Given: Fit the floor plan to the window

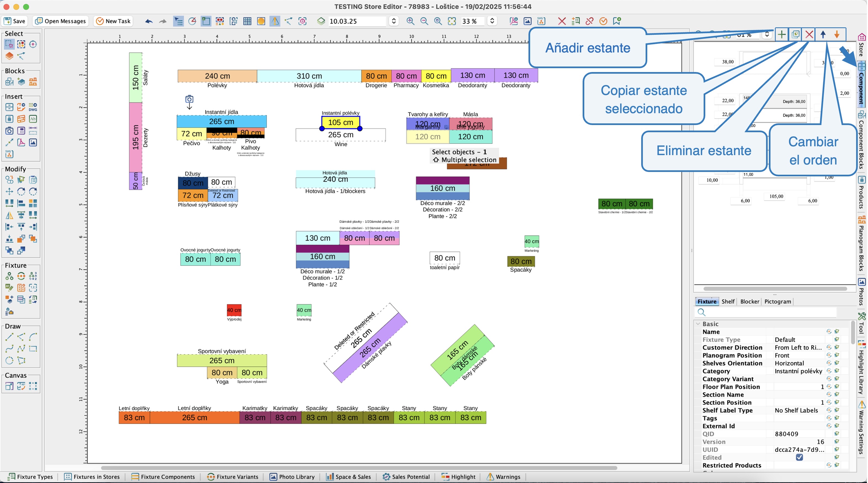Looking at the screenshot, I should pyautogui.click(x=452, y=21).
